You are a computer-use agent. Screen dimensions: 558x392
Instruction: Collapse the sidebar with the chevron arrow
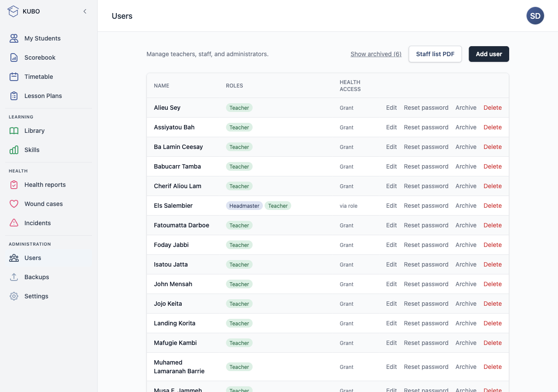tap(85, 11)
